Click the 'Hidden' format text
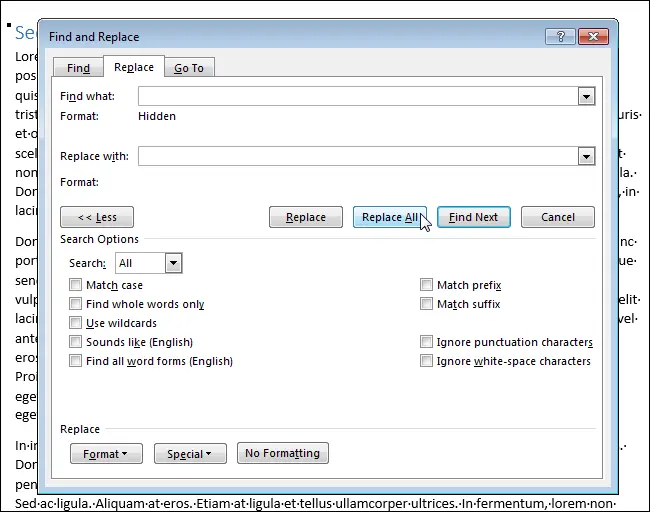 pos(157,116)
